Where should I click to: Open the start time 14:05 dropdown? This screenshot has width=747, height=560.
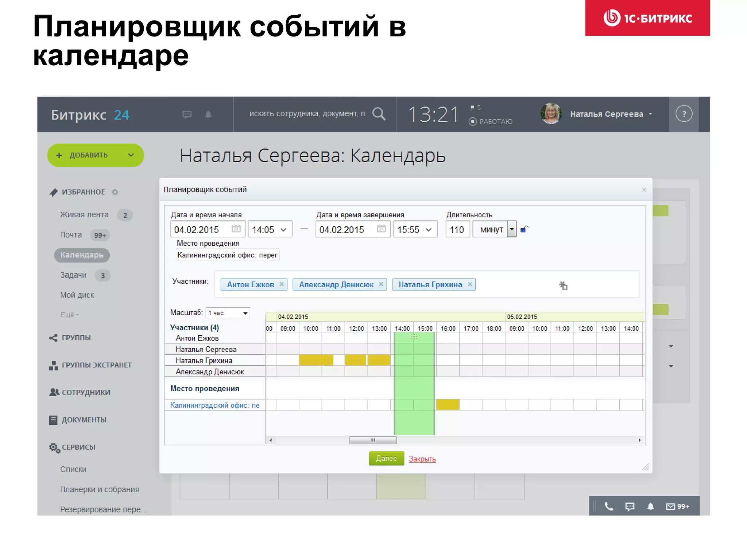tap(270, 229)
